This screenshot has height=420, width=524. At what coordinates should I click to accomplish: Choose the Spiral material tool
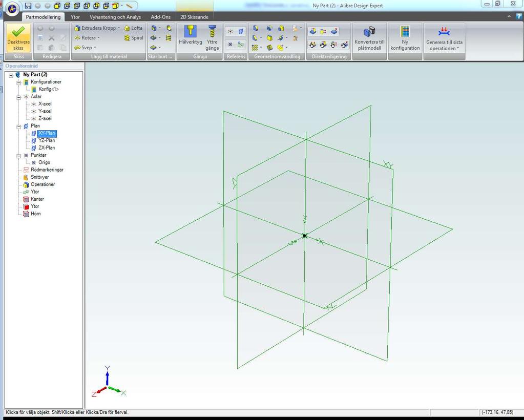tap(134, 38)
